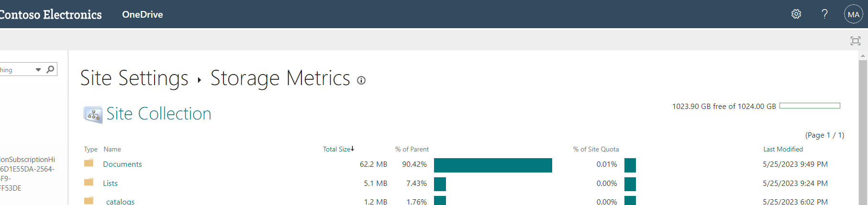Click the Documents folder icon
This screenshot has height=205, width=868.
89,163
